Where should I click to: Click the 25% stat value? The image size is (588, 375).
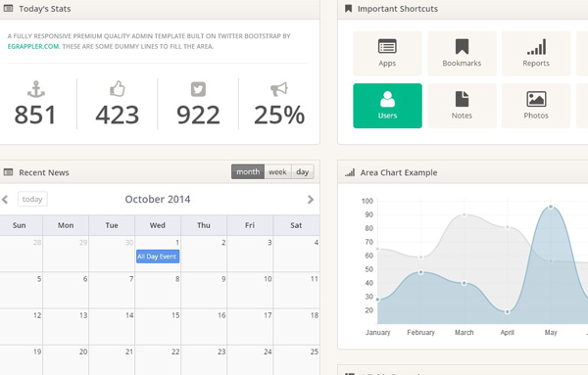pyautogui.click(x=279, y=115)
